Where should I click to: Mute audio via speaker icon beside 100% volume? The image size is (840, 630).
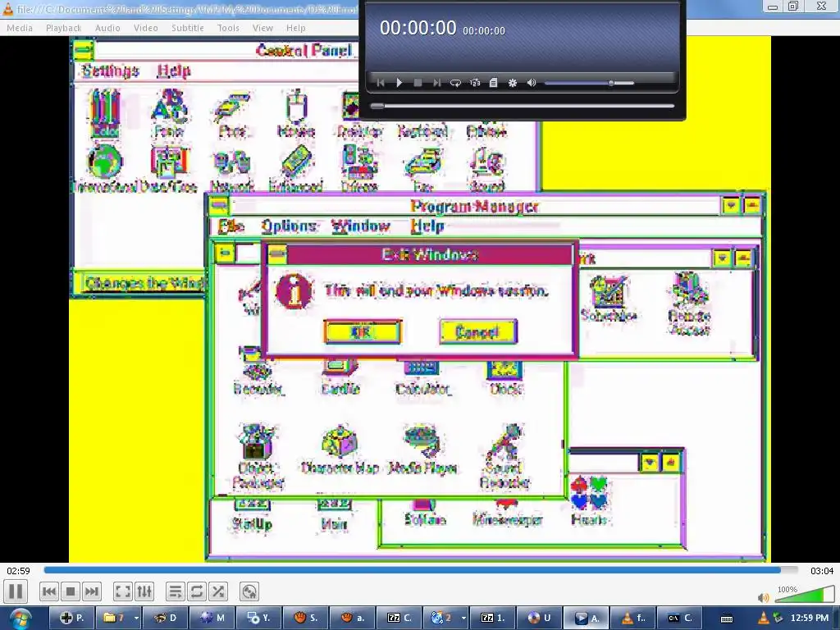(x=764, y=597)
